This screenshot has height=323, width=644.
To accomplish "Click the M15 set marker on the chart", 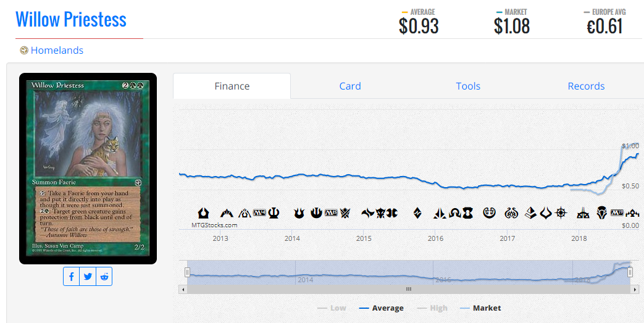I will point(331,213).
